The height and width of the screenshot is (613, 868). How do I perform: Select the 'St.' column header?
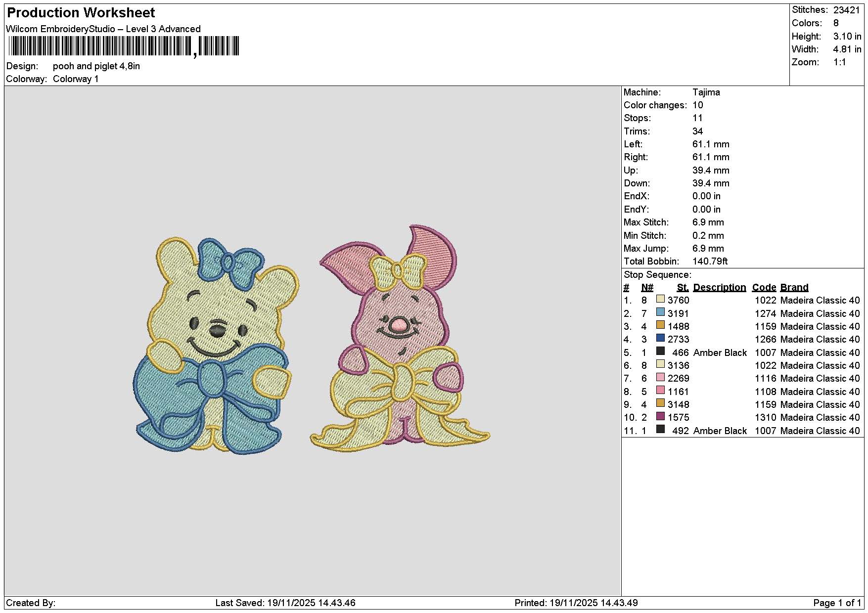683,287
